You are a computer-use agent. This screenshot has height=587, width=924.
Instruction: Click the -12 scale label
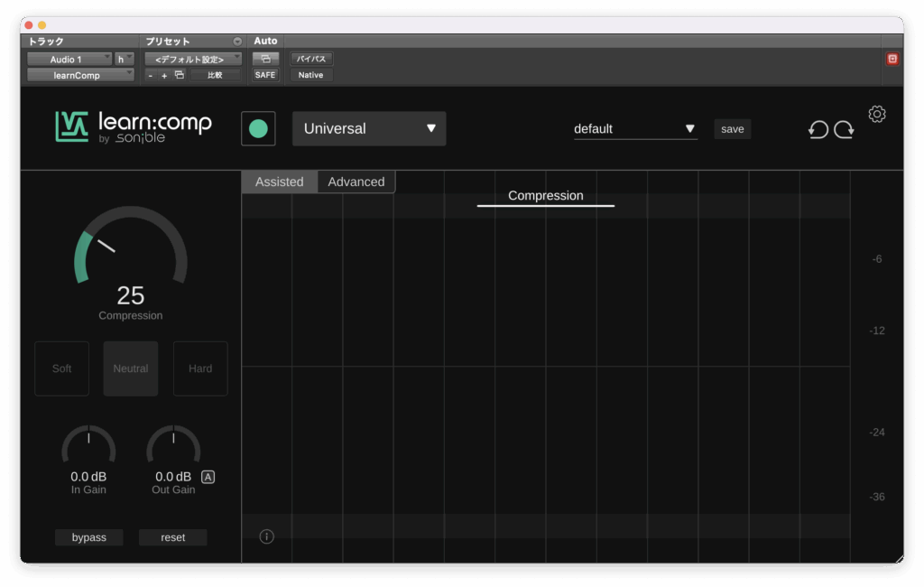[877, 331]
